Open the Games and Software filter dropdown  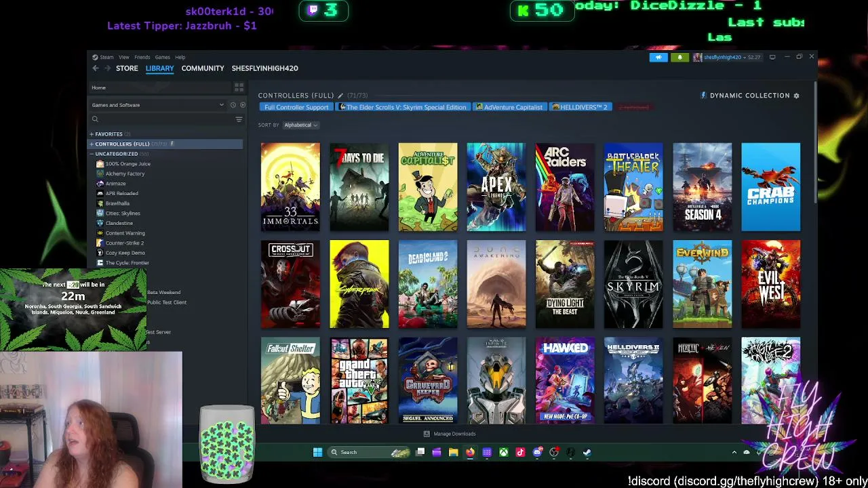point(158,105)
